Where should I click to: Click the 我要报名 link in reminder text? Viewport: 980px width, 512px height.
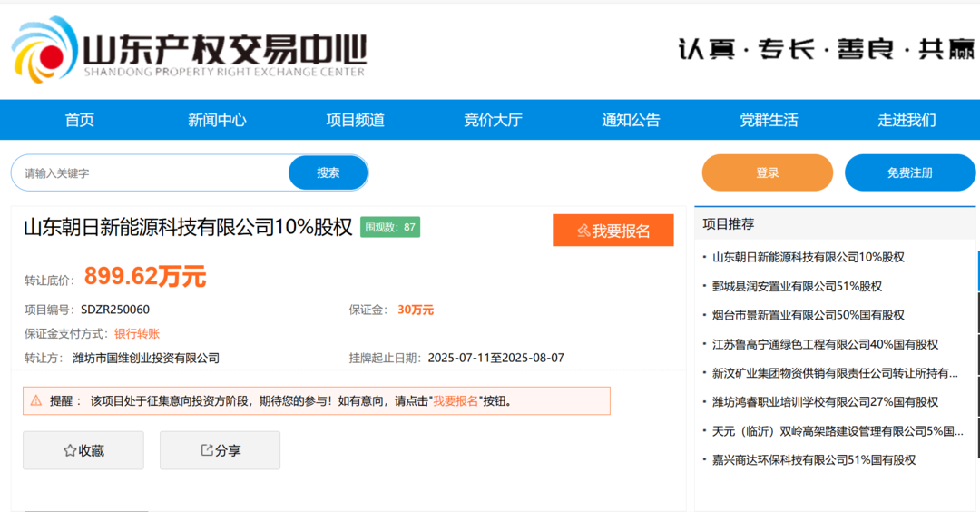click(x=456, y=401)
